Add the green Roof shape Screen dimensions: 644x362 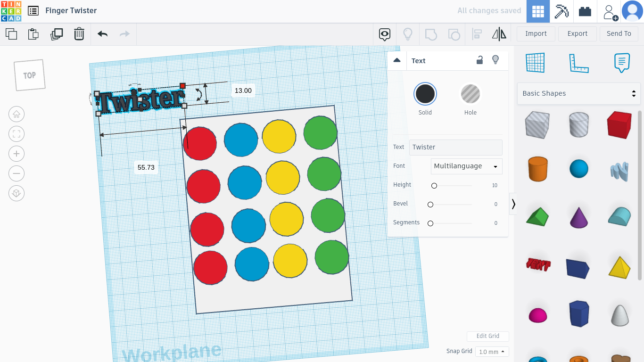[x=537, y=216]
